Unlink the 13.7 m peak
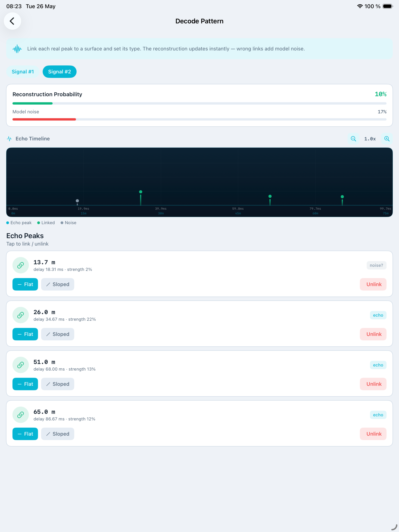399x532 pixels. 373,284
